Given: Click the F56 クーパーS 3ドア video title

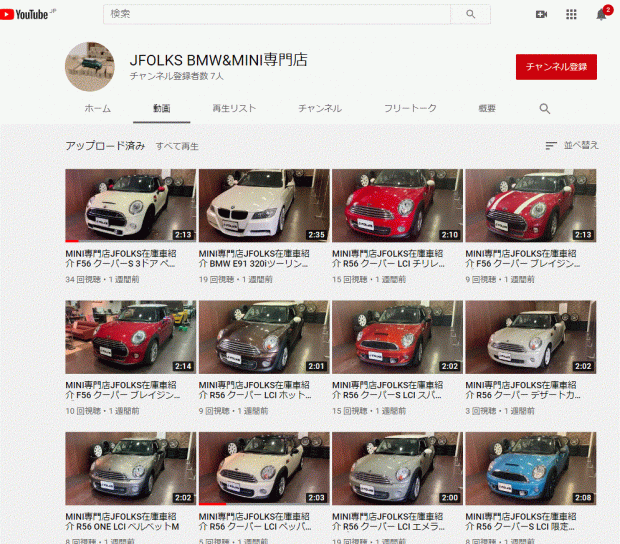Looking at the screenshot, I should [121, 259].
